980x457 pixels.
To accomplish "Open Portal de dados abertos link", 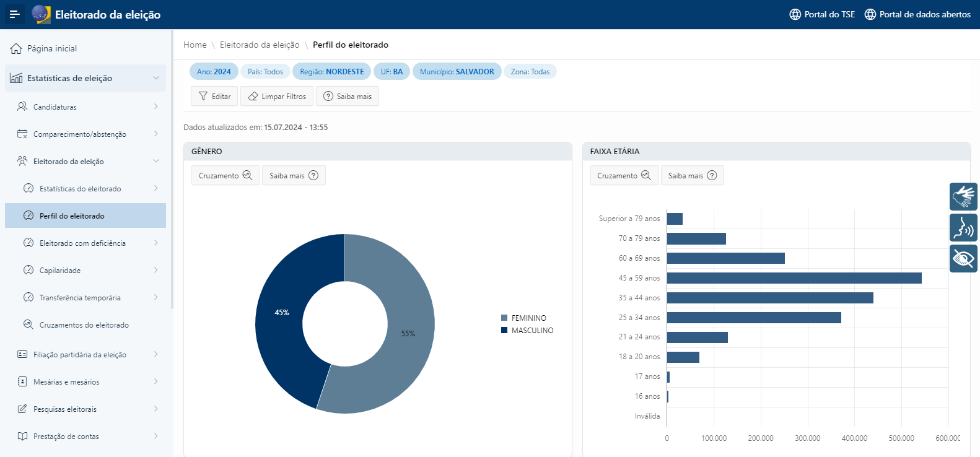I will (917, 14).
